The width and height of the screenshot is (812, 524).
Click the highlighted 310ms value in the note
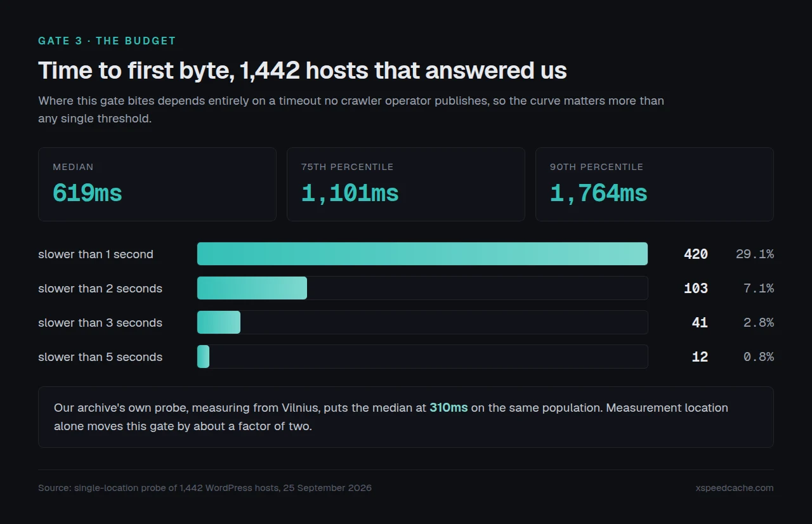(449, 408)
